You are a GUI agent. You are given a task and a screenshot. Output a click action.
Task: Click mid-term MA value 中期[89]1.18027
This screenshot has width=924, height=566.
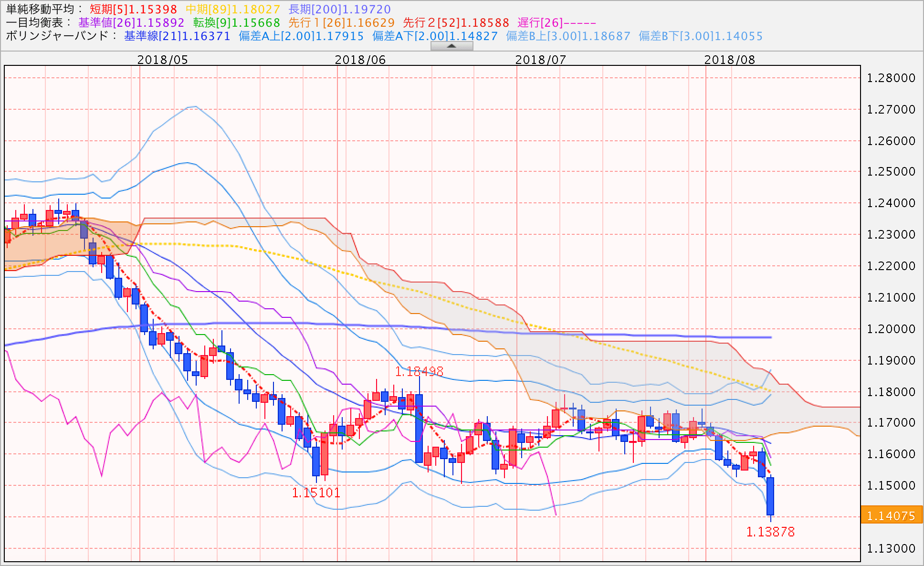click(x=233, y=10)
